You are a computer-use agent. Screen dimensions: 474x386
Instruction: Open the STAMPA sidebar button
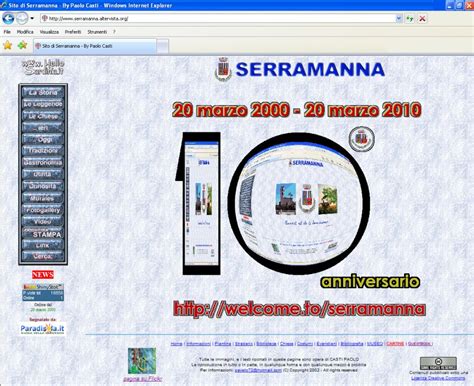[x=43, y=233]
